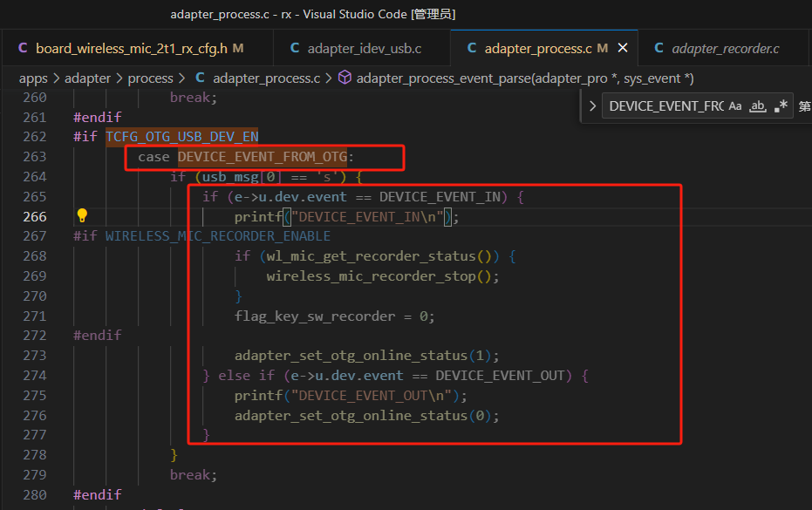Click the C file icon on adapter_idev_usb.c tab
Image resolution: width=812 pixels, height=510 pixels.
coord(295,48)
